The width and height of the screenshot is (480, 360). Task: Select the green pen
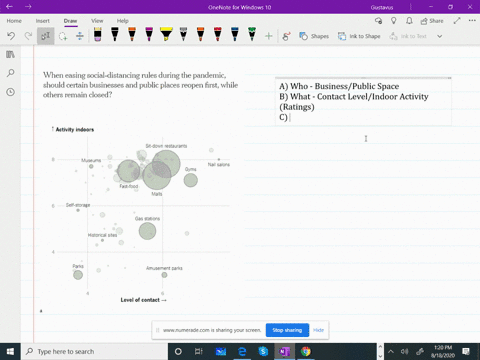click(252, 35)
